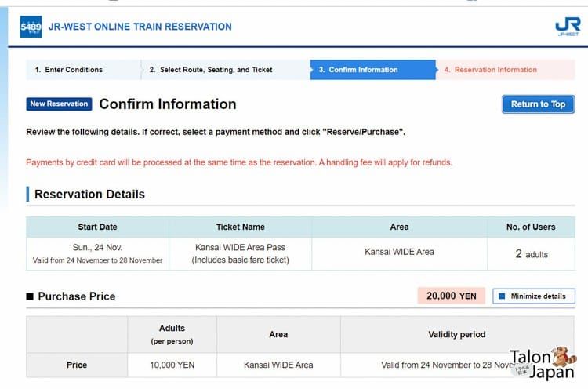Image resolution: width=588 pixels, height=389 pixels.
Task: Click the JR-West logo at top right
Action: pyautogui.click(x=568, y=27)
